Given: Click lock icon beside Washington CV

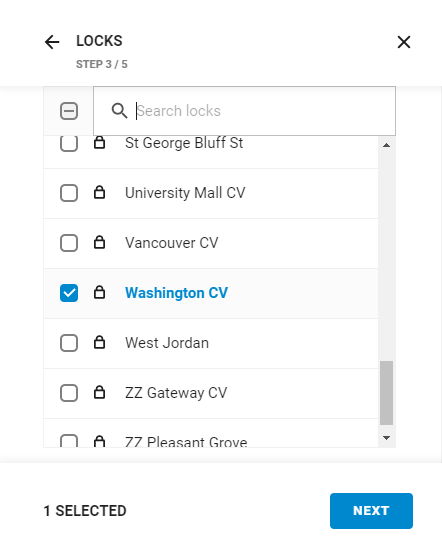Looking at the screenshot, I should coord(100,293).
